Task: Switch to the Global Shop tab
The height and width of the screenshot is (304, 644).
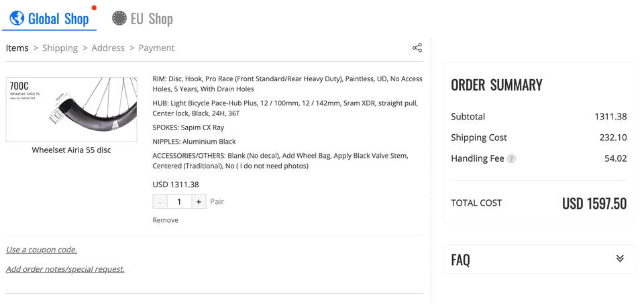Action: point(49,19)
